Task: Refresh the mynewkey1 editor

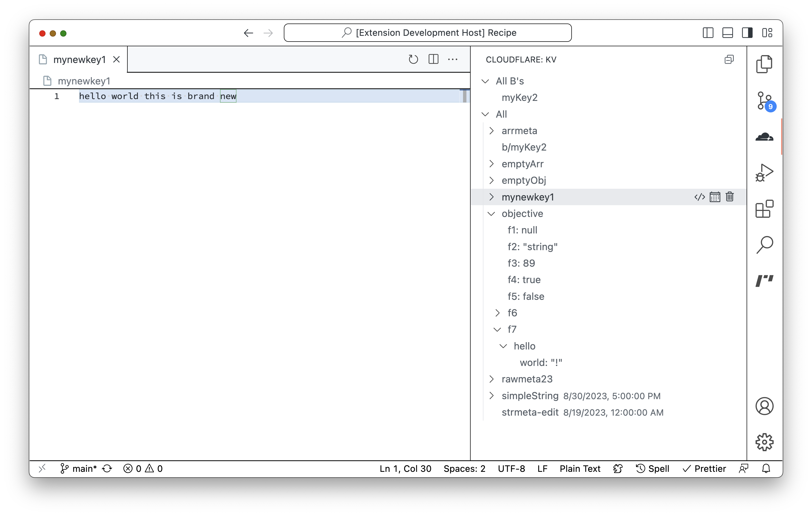Action: tap(413, 59)
